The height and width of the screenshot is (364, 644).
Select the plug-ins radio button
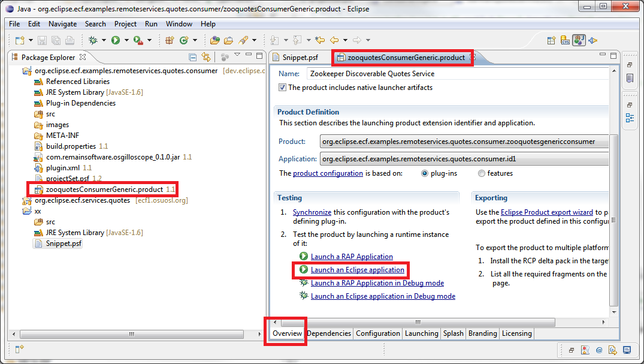point(425,173)
